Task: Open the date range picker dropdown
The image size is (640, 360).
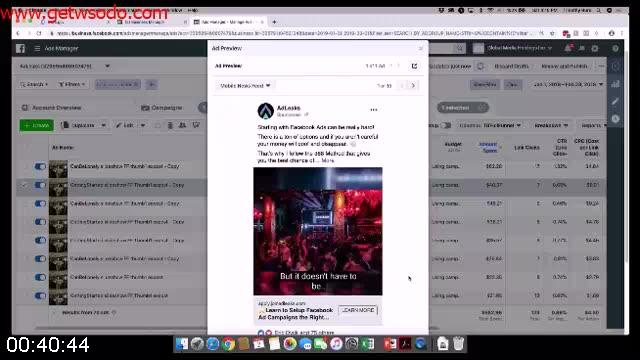Action: click(569, 84)
